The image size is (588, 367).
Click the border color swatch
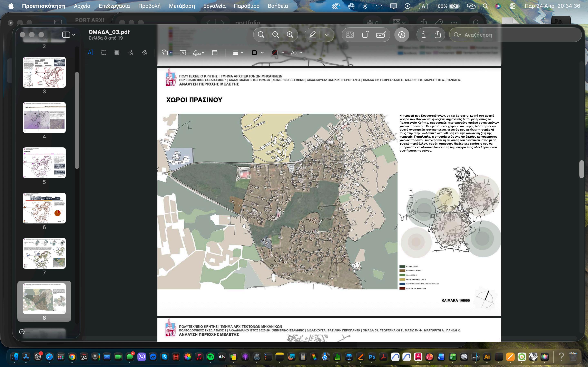point(254,53)
